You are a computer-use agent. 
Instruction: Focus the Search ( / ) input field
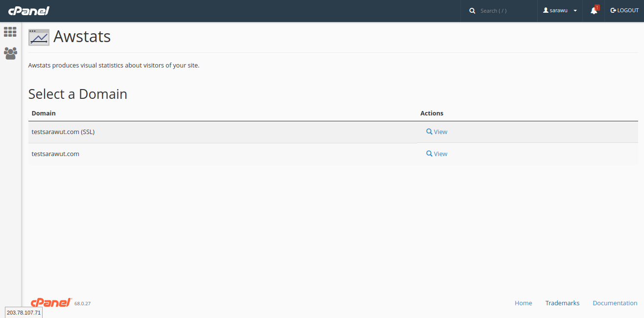point(504,11)
